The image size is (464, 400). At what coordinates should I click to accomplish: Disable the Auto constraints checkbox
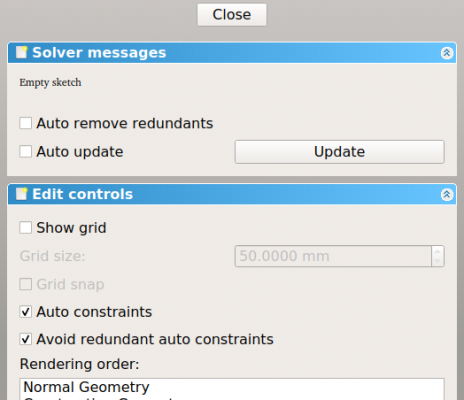[x=26, y=312]
